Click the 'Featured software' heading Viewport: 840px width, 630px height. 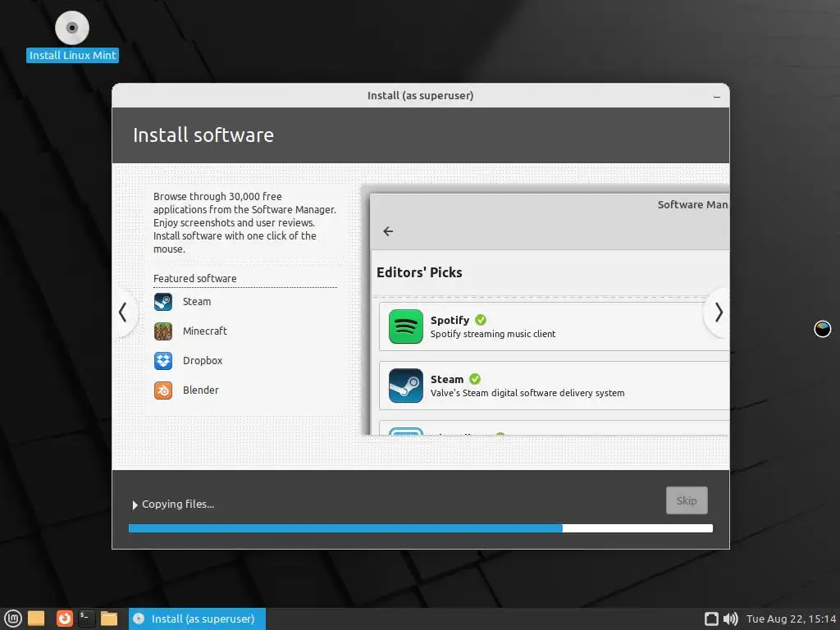tap(195, 279)
